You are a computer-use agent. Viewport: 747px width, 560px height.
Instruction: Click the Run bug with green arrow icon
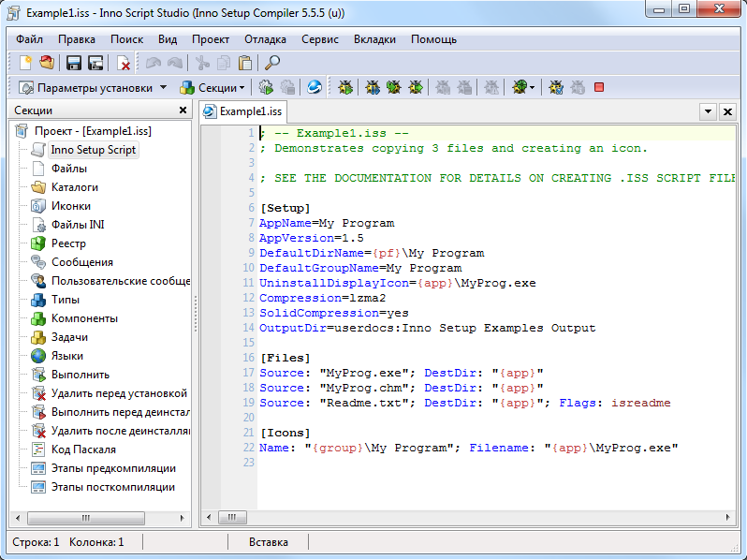345,87
